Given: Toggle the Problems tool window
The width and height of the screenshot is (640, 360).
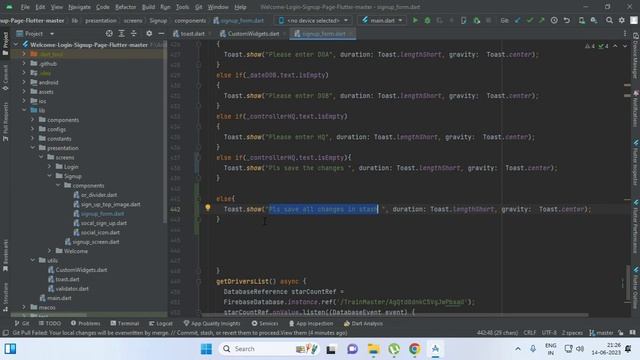Looking at the screenshot, I should click(85, 323).
